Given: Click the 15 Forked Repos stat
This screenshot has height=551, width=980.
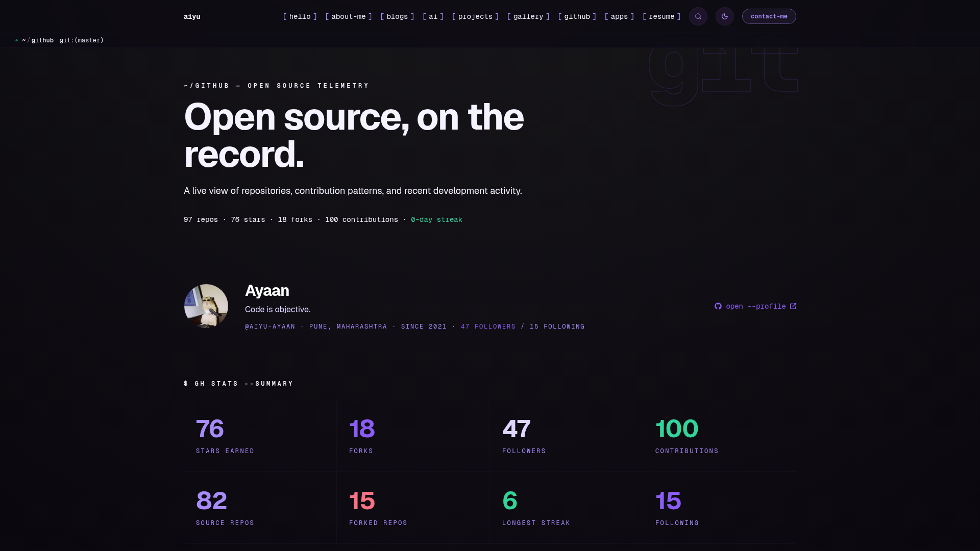Looking at the screenshot, I should pyautogui.click(x=413, y=508).
